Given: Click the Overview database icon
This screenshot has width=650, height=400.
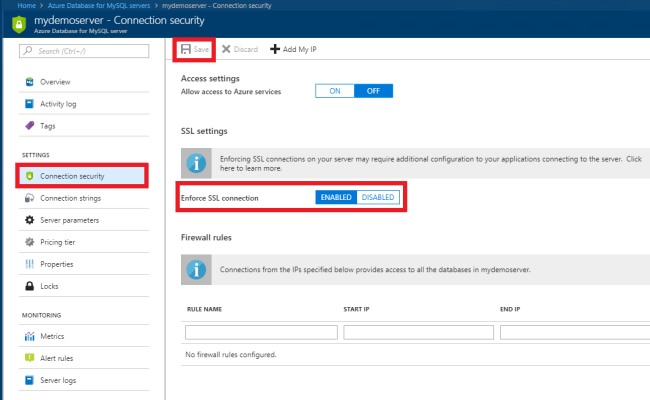Looking at the screenshot, I should pyautogui.click(x=29, y=82).
